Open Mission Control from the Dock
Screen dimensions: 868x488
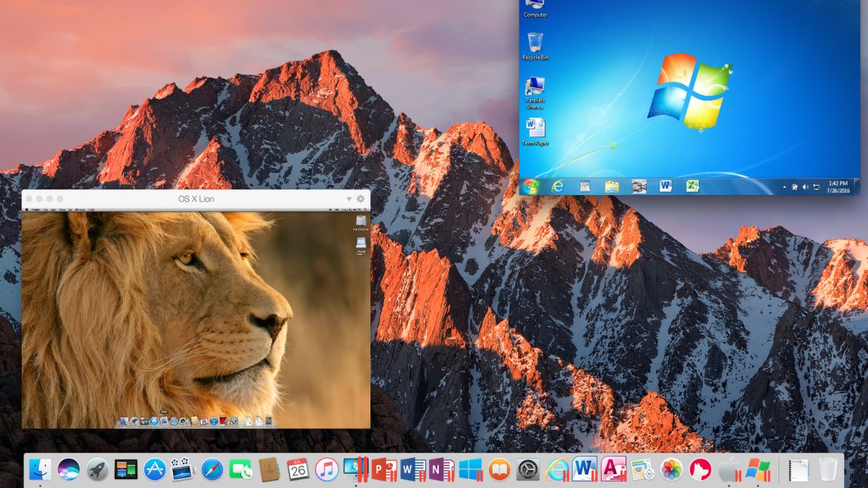(x=126, y=469)
